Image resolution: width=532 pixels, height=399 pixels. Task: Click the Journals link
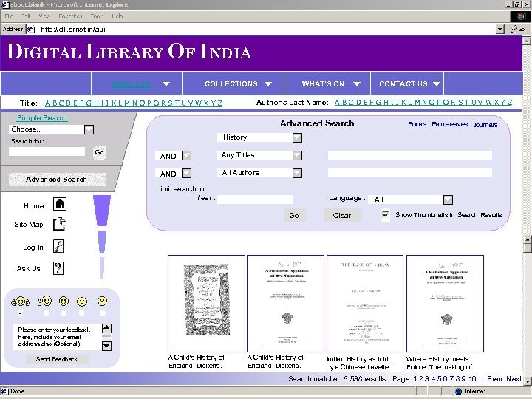[x=485, y=125]
